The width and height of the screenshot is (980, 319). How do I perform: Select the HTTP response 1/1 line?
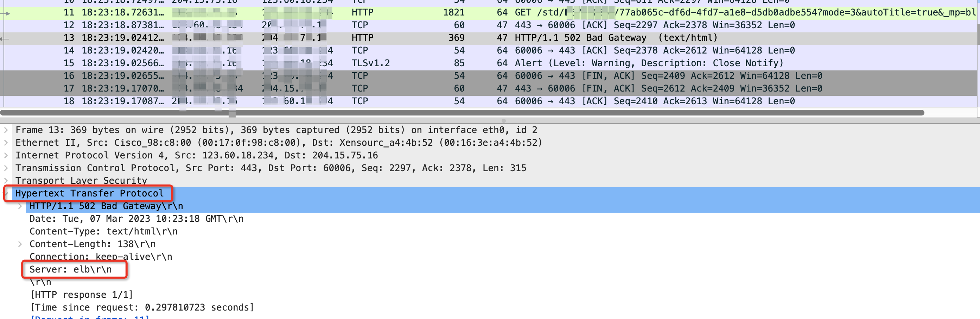pos(81,295)
